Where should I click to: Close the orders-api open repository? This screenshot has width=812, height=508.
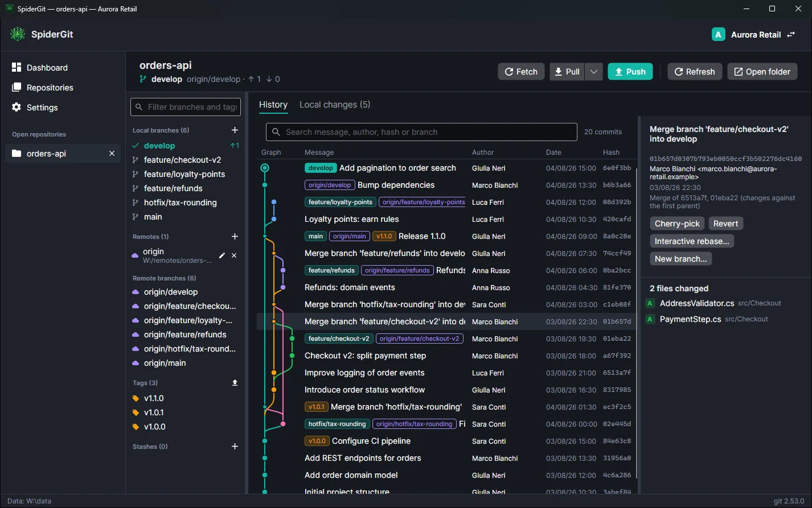click(112, 154)
